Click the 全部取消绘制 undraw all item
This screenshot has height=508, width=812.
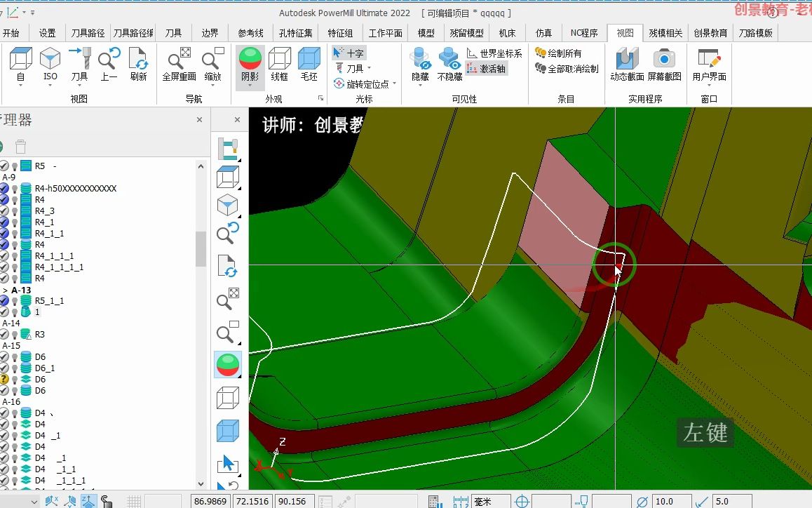567,69
